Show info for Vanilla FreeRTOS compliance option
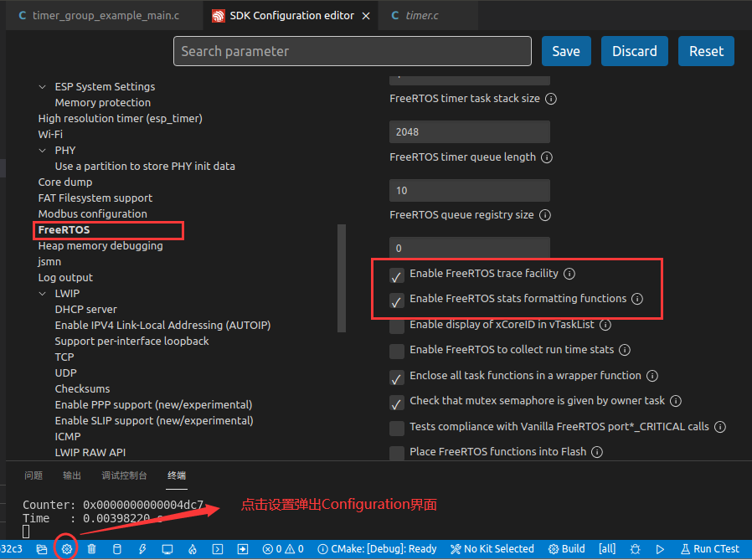This screenshot has width=752, height=560. pyautogui.click(x=720, y=427)
